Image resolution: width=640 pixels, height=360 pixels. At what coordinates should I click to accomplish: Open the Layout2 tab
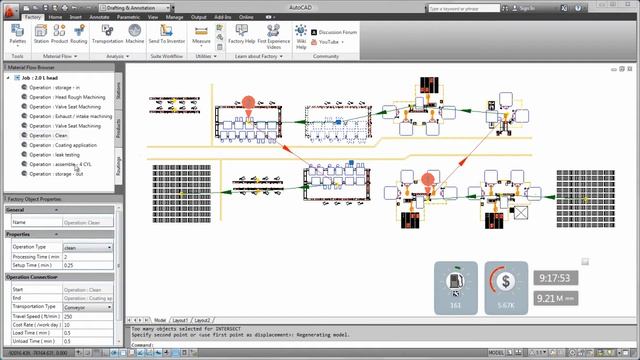(x=202, y=320)
